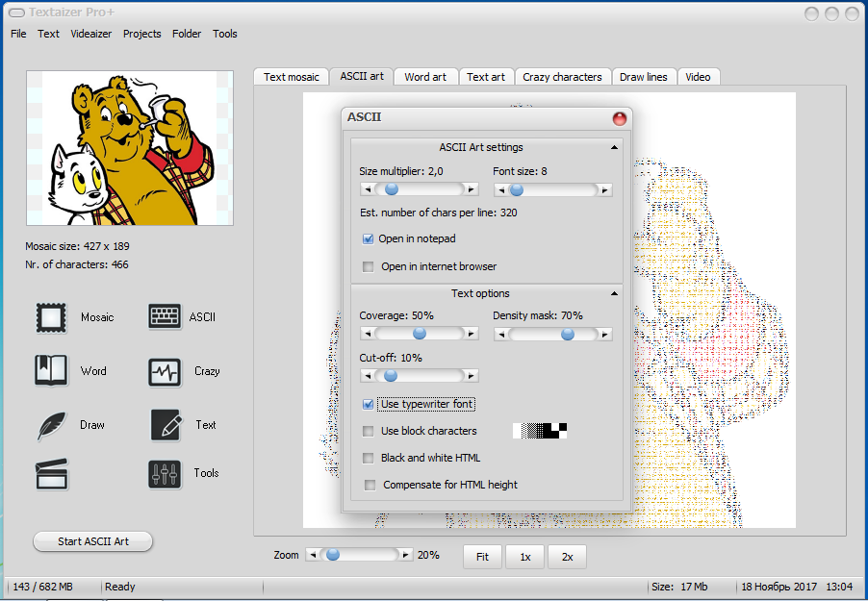Click the video clapperboard icon
868x601 pixels.
51,474
